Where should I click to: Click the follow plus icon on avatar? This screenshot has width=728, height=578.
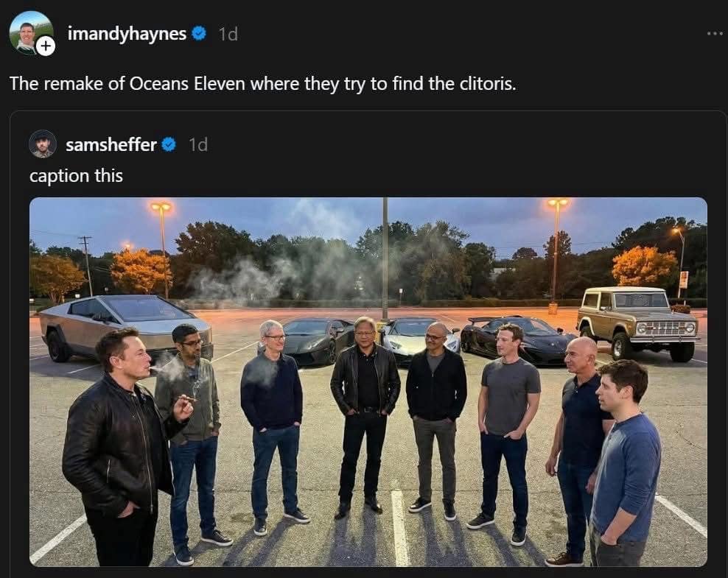[46, 46]
